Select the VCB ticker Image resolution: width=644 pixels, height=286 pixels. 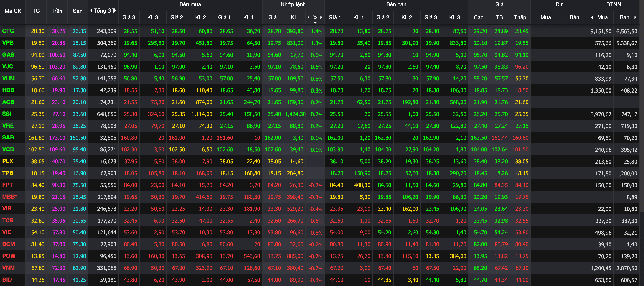(8, 149)
